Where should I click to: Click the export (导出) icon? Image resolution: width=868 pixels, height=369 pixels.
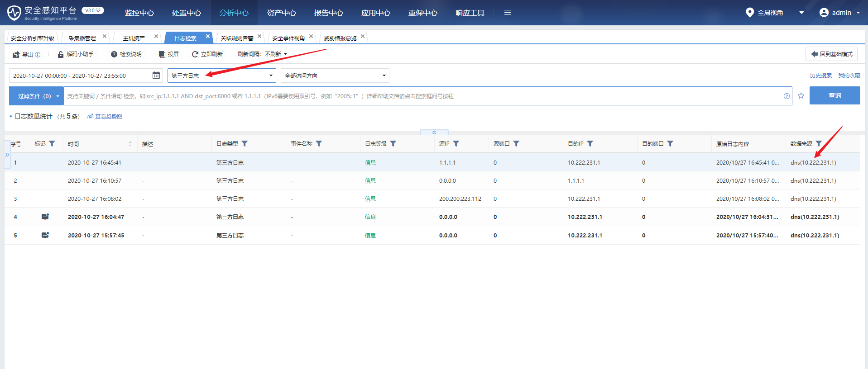(16, 54)
